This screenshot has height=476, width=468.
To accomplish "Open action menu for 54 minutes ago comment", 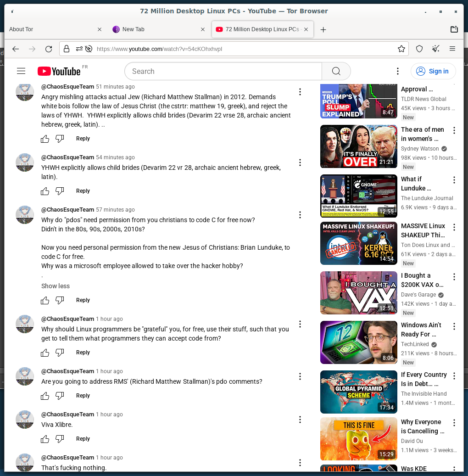I will 300,162.
